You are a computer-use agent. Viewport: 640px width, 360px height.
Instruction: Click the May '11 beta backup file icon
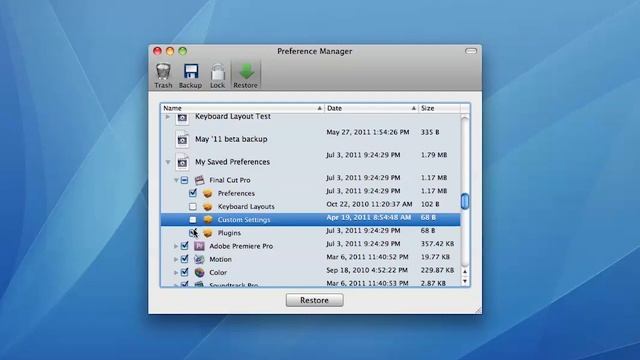point(182,139)
